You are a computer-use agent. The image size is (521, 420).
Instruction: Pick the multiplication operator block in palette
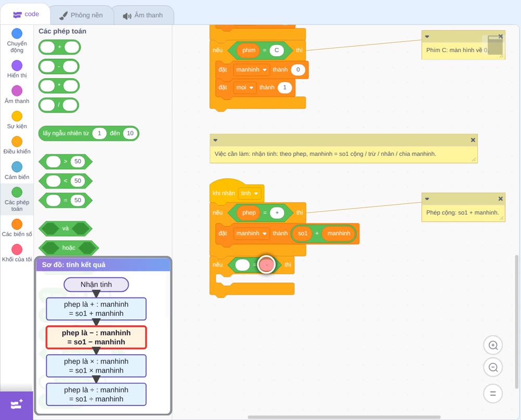point(59,86)
